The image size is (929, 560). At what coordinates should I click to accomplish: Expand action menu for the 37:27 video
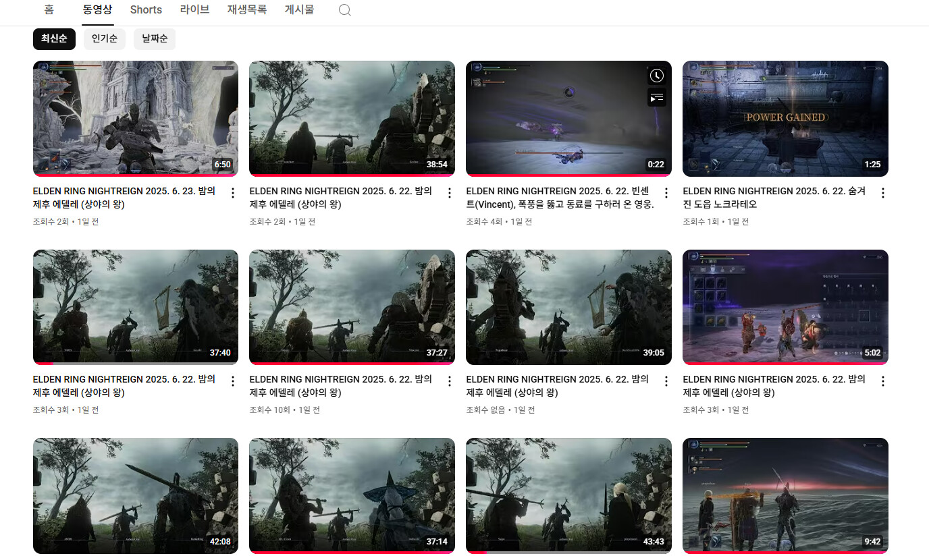point(450,382)
